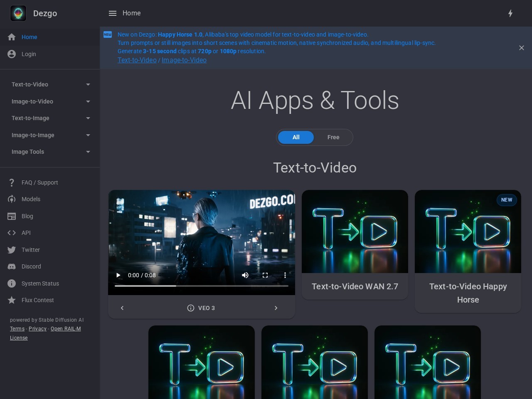
Task: Open the video player more options menu
Action: tap(285, 275)
